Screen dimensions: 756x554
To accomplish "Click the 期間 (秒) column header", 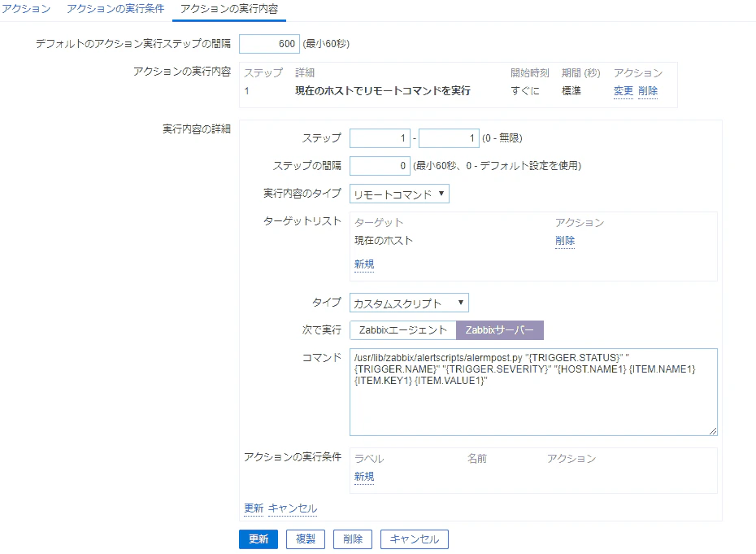I will [x=581, y=73].
